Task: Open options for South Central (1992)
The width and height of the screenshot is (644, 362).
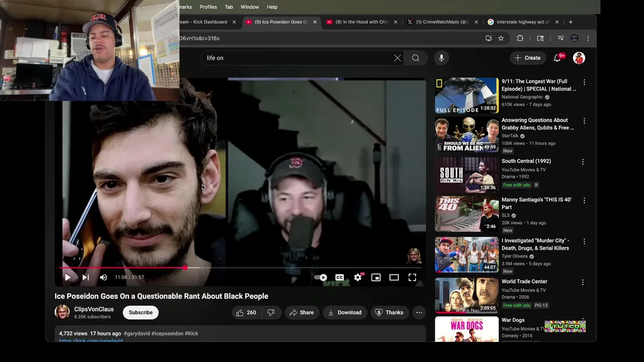Action: pyautogui.click(x=583, y=162)
